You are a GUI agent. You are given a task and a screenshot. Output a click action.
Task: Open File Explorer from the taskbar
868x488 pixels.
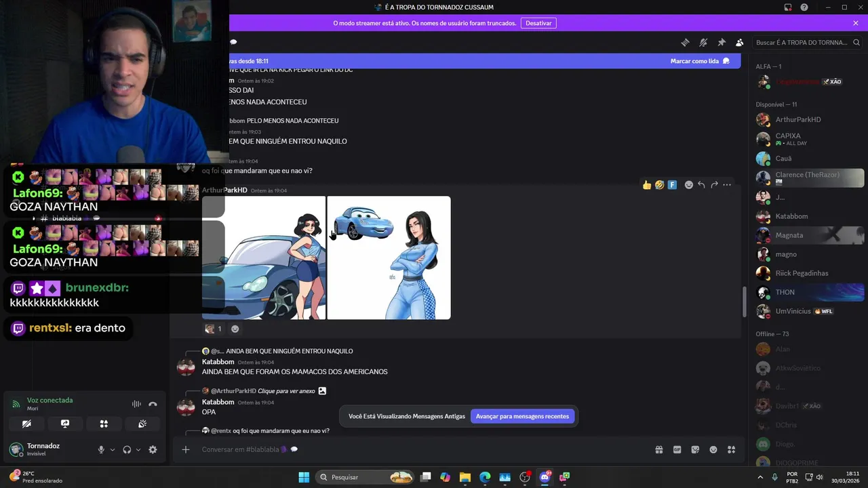click(x=465, y=477)
